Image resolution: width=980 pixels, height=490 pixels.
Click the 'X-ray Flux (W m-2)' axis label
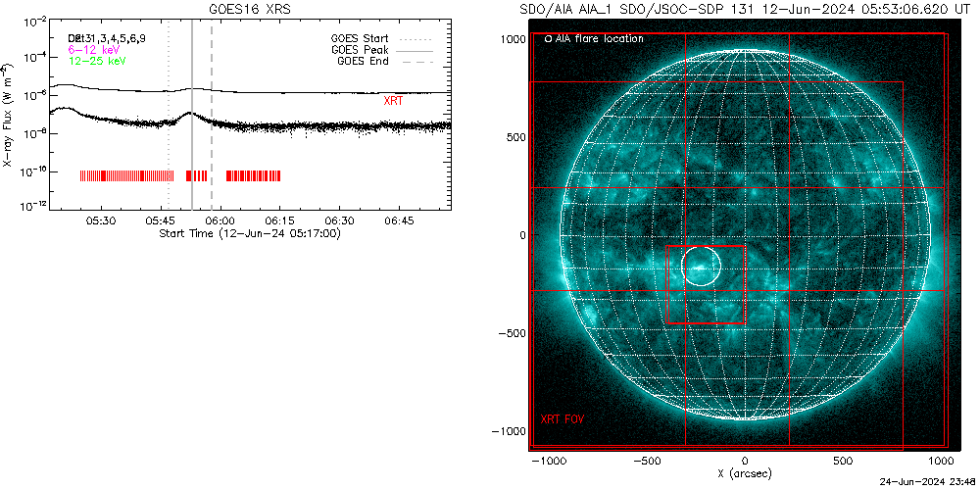pyautogui.click(x=8, y=116)
